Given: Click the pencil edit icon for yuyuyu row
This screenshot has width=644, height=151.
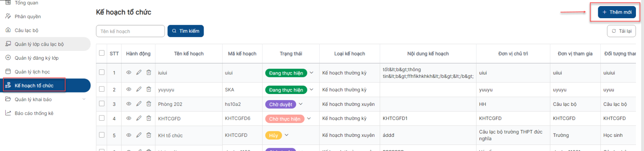Looking at the screenshot, I should pyautogui.click(x=139, y=89).
